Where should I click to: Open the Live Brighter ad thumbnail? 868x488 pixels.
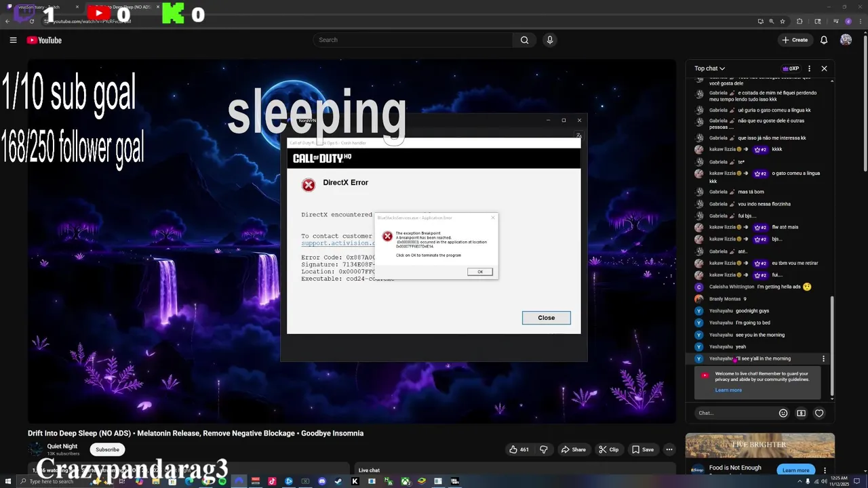point(759,447)
